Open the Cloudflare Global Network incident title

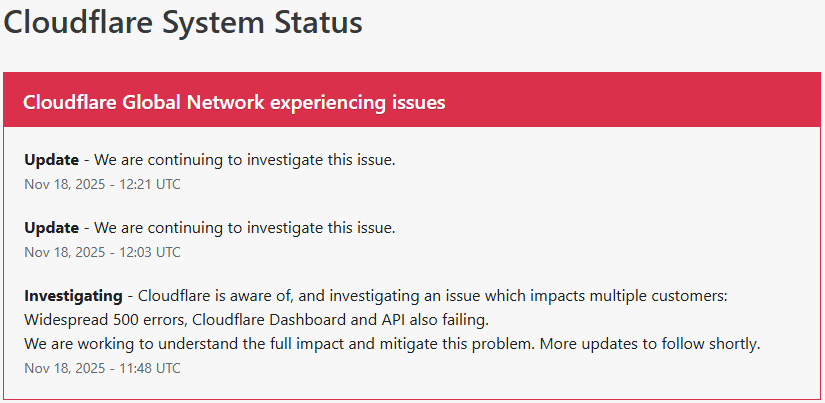click(233, 103)
